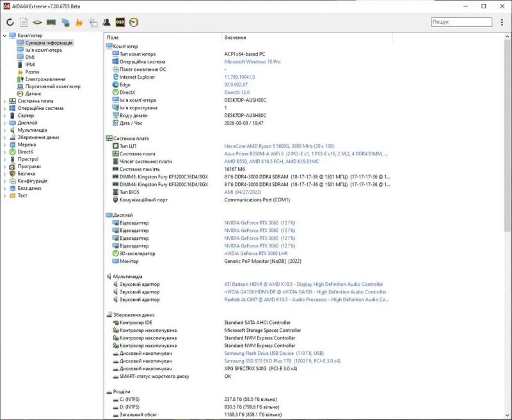Expand the Операційна система tree node

4,108
